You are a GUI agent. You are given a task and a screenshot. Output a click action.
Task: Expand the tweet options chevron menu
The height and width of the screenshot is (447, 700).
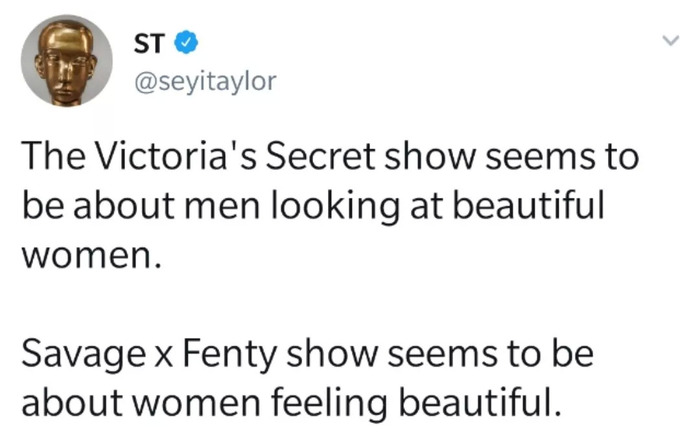670,41
